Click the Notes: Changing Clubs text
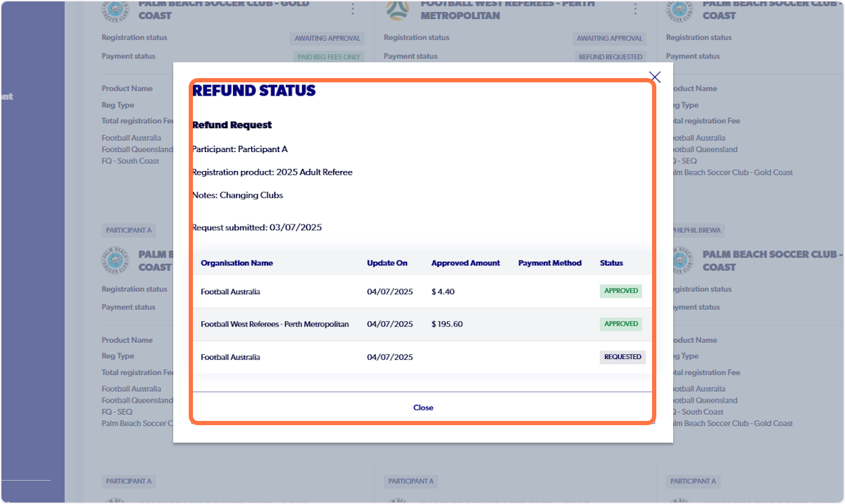Viewport: 845px width, 504px height. 237,196
